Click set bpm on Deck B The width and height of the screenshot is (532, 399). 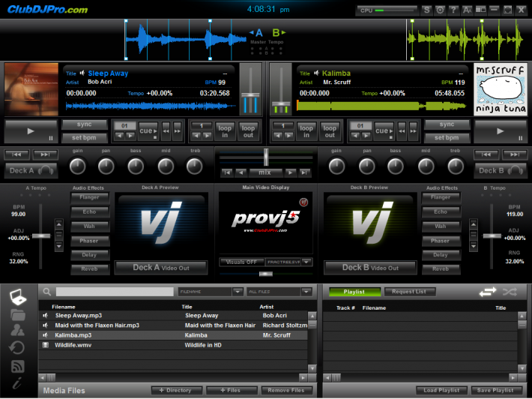447,138
